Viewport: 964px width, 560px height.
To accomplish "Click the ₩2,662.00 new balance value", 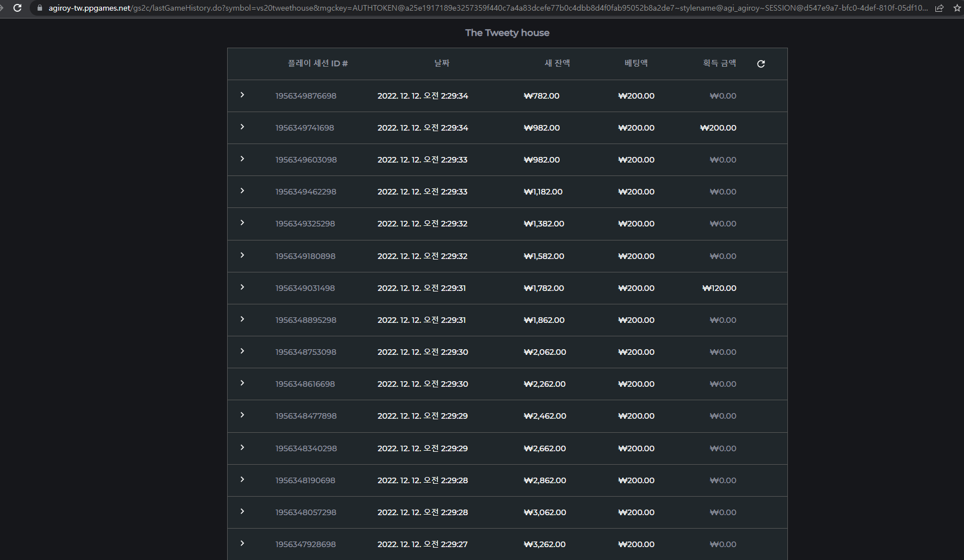I will 545,448.
